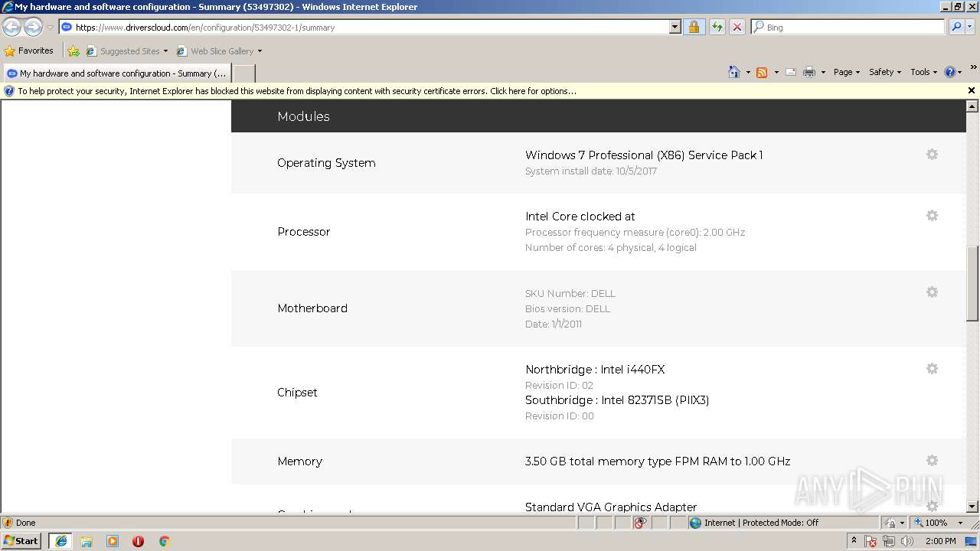Click the status bar popup blocker icon
Viewport: 980px width, 551px height.
pyautogui.click(x=641, y=523)
